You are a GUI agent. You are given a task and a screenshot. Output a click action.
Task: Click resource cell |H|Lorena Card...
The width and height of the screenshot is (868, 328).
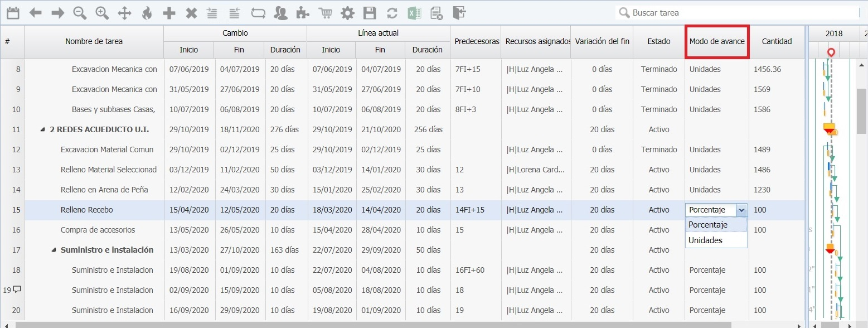[x=535, y=170]
